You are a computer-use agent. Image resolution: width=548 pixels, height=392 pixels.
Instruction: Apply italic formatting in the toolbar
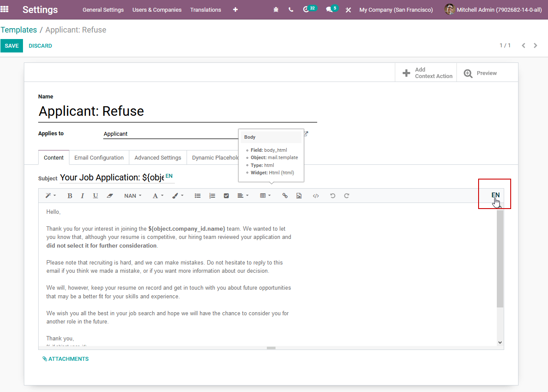point(82,196)
